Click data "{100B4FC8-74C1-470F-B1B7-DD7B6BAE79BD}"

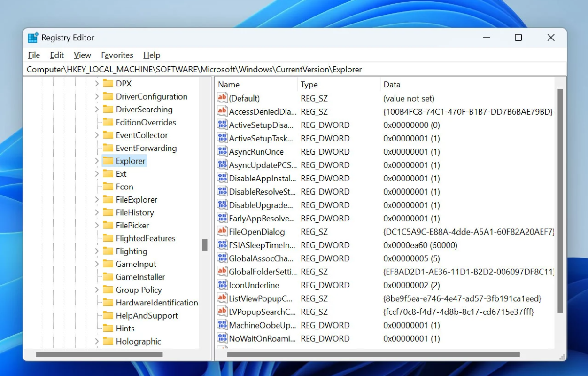[x=468, y=111]
